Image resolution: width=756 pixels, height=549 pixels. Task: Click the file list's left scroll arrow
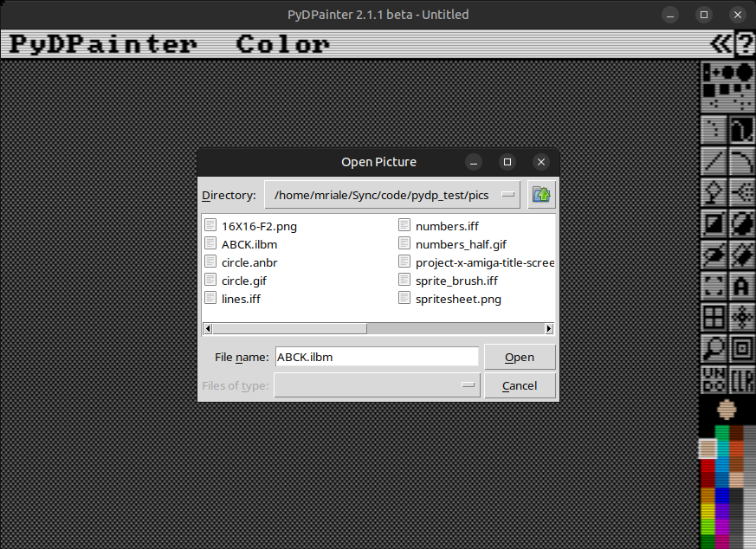click(208, 329)
